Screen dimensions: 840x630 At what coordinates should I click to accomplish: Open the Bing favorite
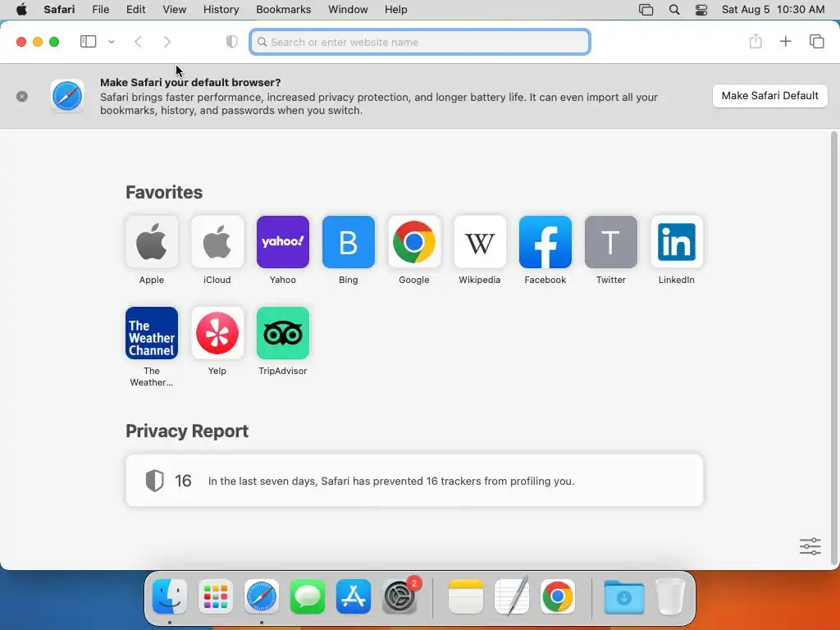[348, 242]
